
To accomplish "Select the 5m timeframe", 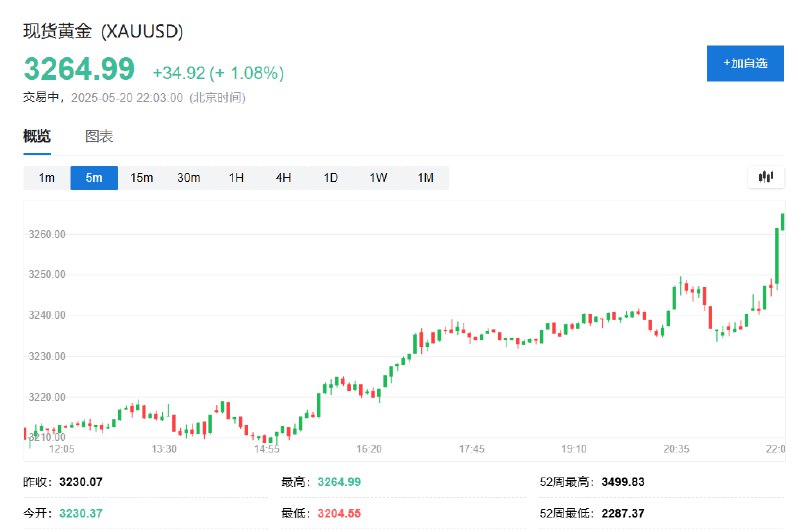I will (x=94, y=178).
